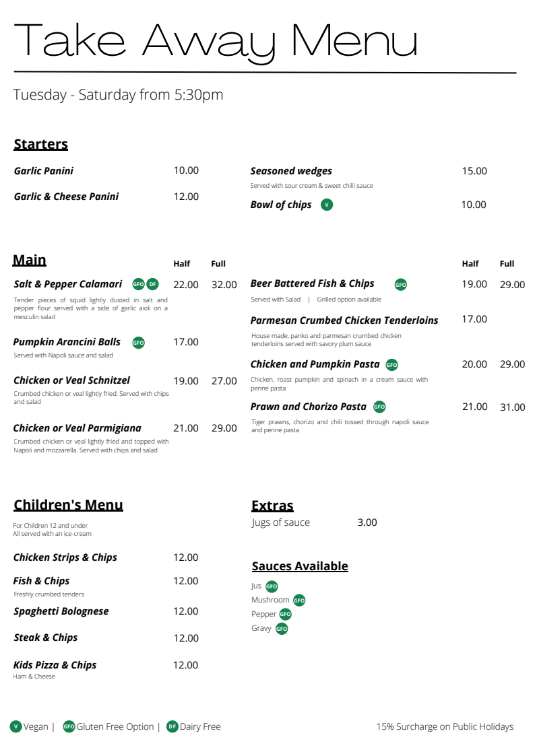Viewport: 535px width, 756px height.
Task: Click the GFO badge beside Pumpkin Arancini Balls
Action: click(x=139, y=343)
